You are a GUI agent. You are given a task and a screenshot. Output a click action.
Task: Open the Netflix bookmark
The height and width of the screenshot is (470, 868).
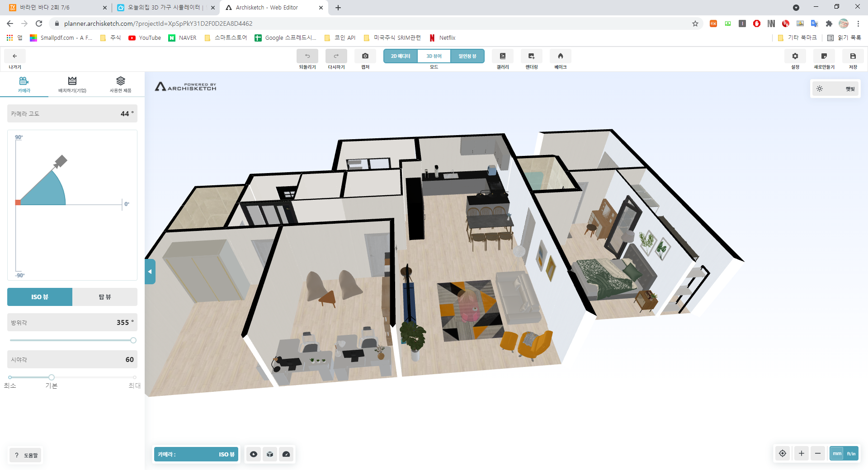pyautogui.click(x=442, y=38)
